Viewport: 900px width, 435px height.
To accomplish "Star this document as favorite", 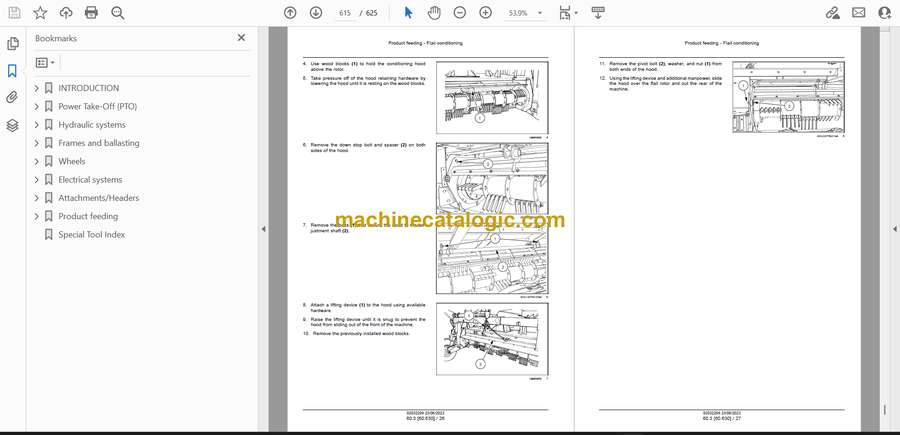I will [40, 13].
